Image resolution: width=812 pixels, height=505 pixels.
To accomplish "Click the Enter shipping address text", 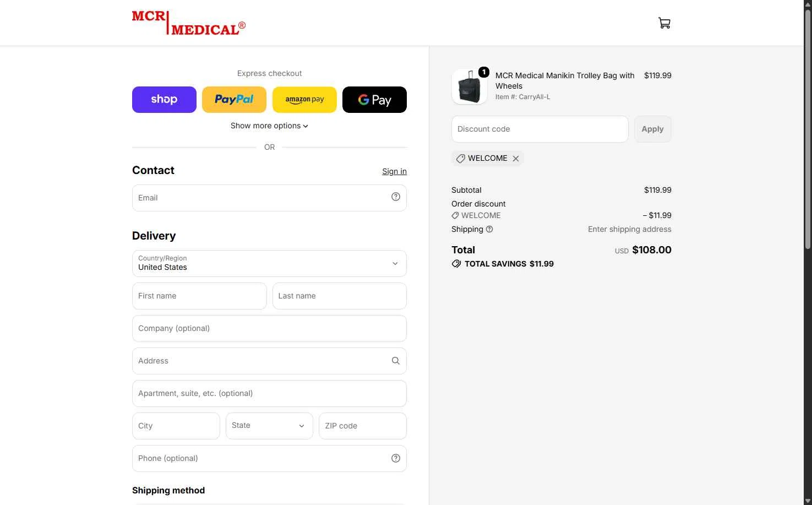I will click(630, 229).
